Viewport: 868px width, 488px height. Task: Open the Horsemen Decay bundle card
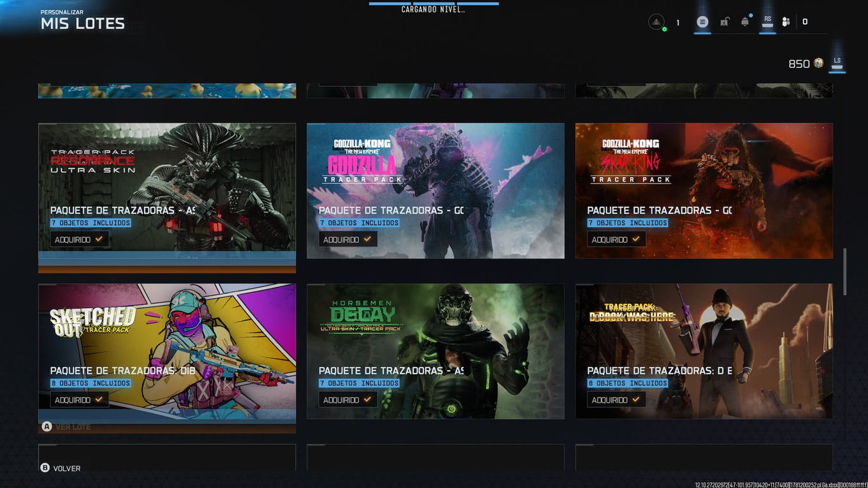click(x=435, y=351)
